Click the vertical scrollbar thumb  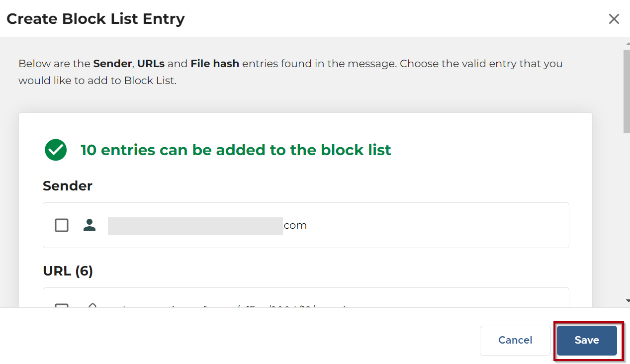point(627,90)
